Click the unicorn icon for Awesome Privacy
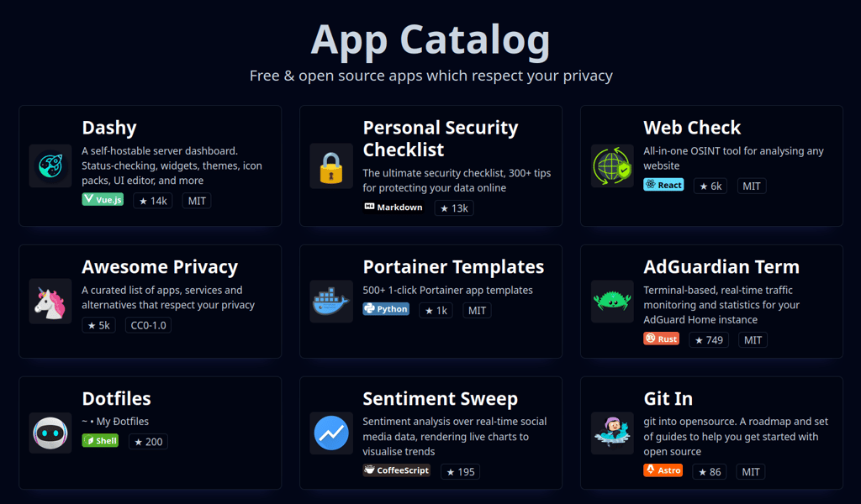The width and height of the screenshot is (861, 504). click(x=50, y=301)
